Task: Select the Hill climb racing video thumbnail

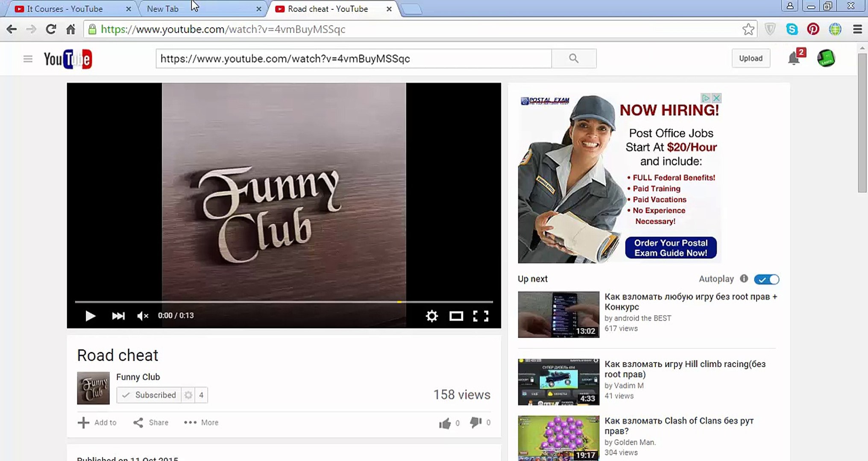Action: (558, 381)
